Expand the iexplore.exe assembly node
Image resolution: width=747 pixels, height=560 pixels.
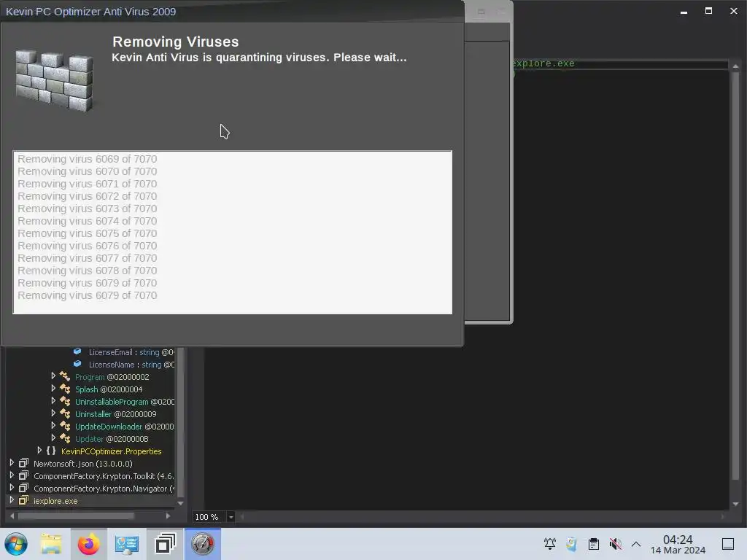point(12,500)
